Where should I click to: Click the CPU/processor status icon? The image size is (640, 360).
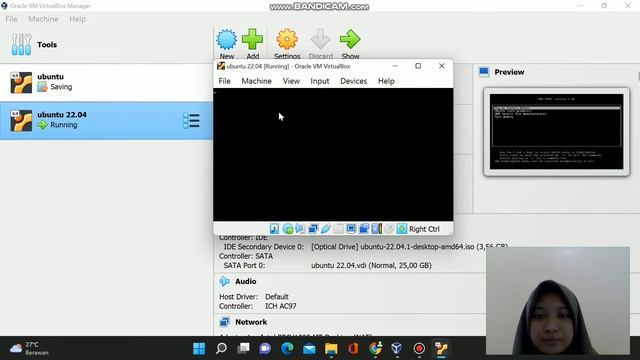377,229
